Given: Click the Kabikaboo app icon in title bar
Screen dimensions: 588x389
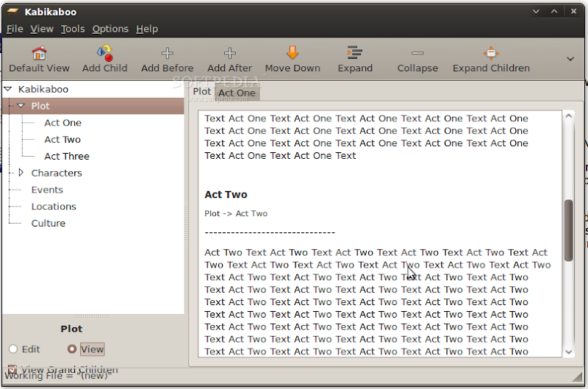Looking at the screenshot, I should click(x=12, y=12).
